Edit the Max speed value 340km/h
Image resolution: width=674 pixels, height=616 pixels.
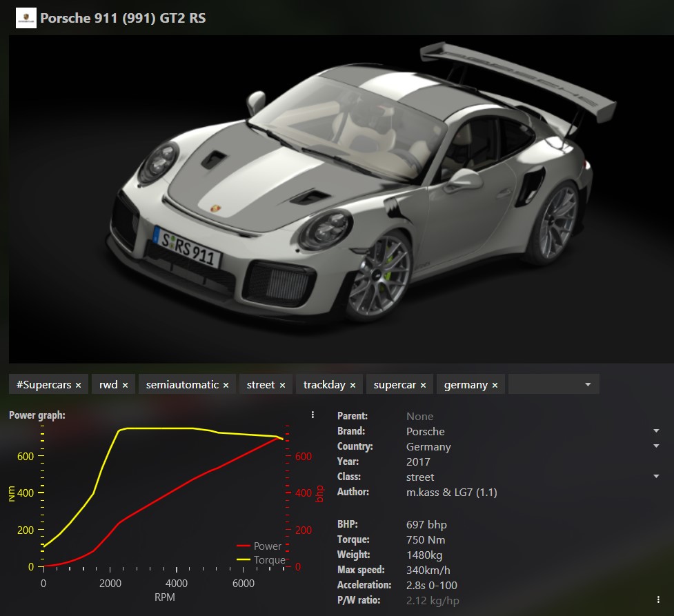pyautogui.click(x=428, y=570)
